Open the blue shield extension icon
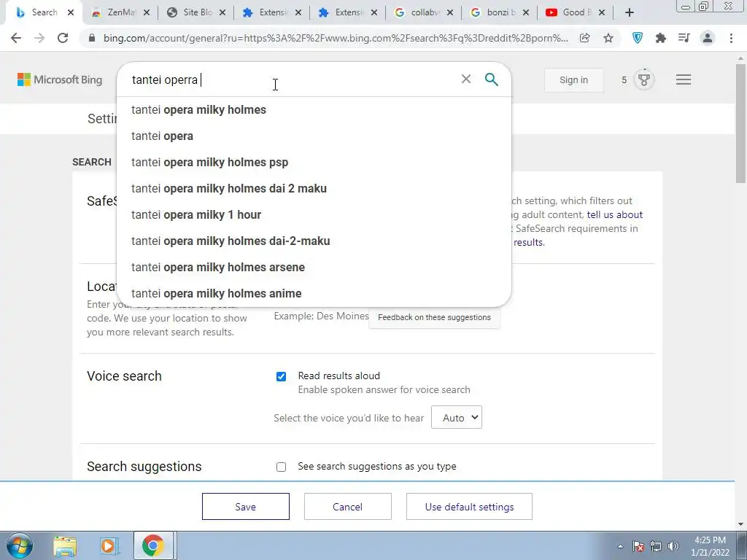The height and width of the screenshot is (560, 747). coord(638,38)
